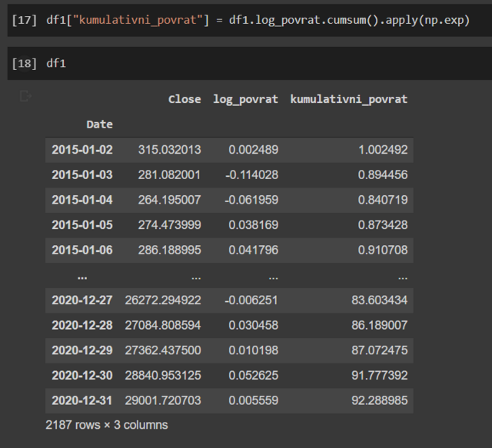Run cell 17 via its execution count
Viewport: 492px width, 448px height.
tap(24, 21)
